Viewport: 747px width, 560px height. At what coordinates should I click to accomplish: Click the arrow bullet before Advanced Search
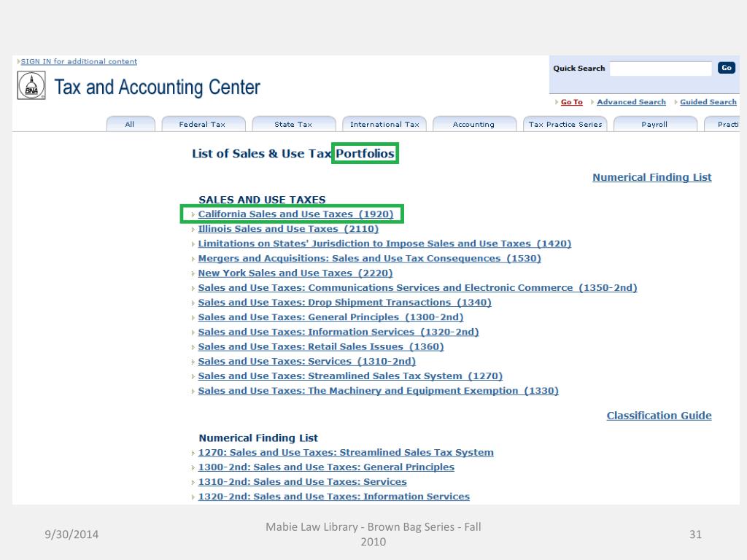[x=592, y=102]
